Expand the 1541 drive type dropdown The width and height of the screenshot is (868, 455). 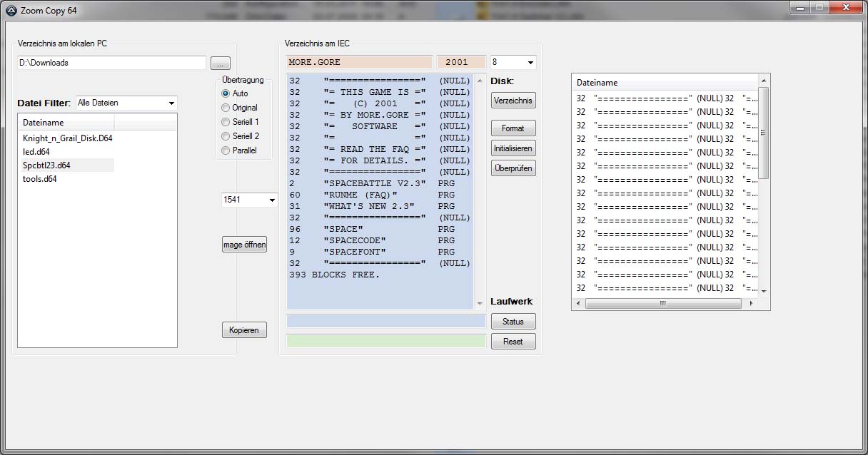(249, 200)
